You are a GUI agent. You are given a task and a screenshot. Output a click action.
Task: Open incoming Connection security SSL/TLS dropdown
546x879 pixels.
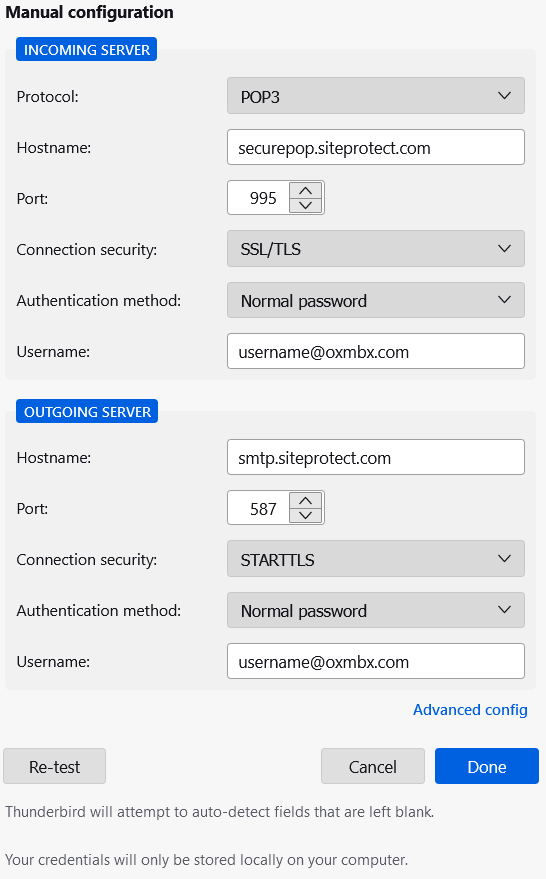[376, 248]
